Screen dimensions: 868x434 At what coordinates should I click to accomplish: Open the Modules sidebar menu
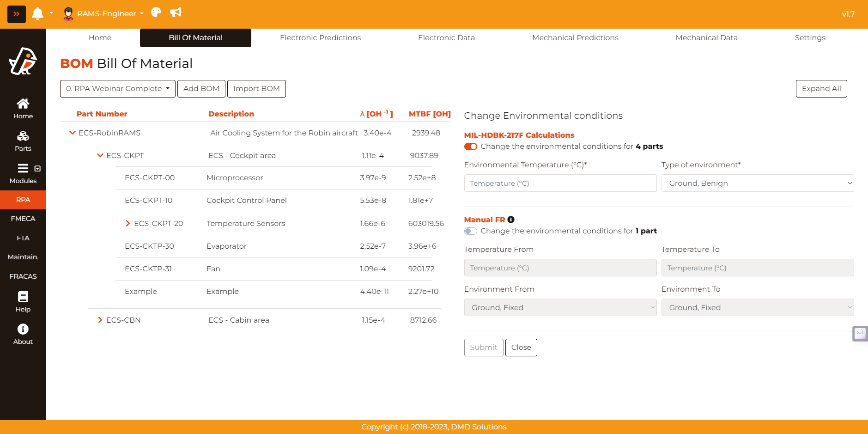(x=23, y=174)
